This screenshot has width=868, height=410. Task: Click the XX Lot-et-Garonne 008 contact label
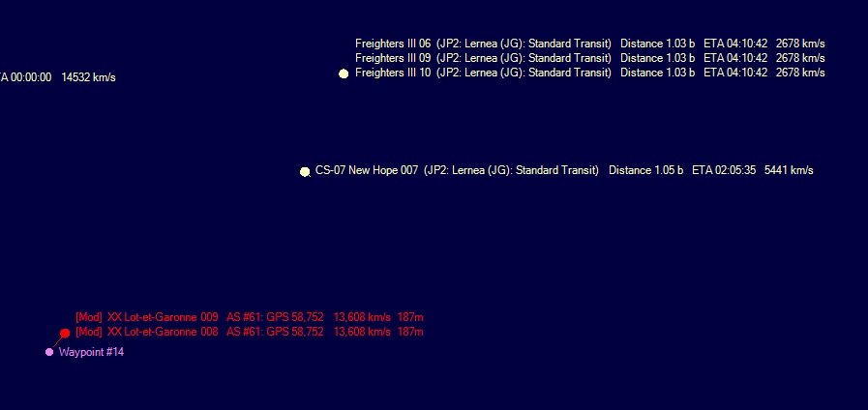tap(163, 332)
